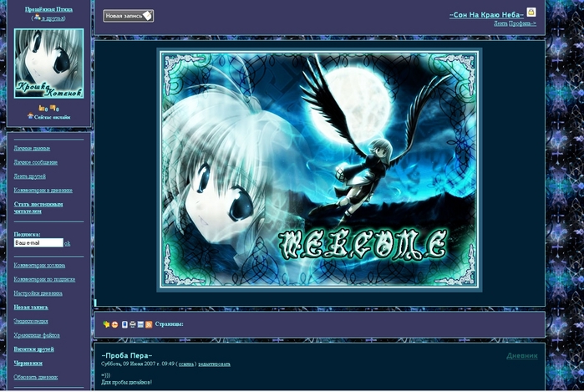The image size is (584, 392).
Task: Open 'Лента друзей' sidebar link
Action: click(x=30, y=176)
